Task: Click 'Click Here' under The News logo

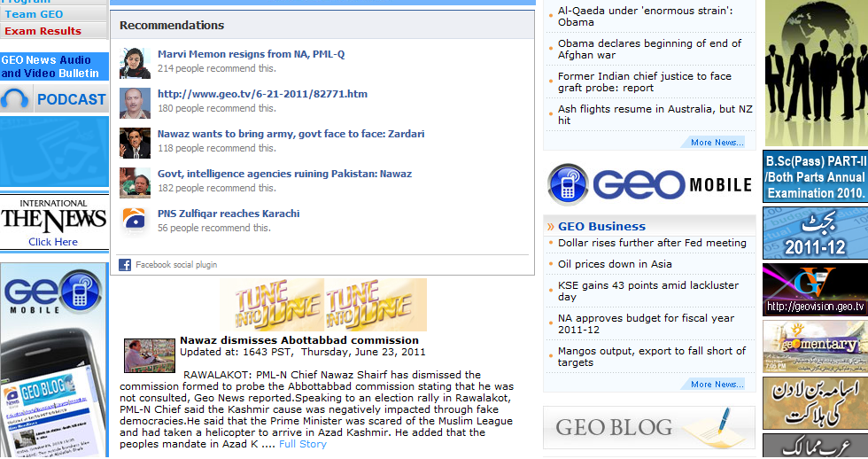Action: (53, 242)
